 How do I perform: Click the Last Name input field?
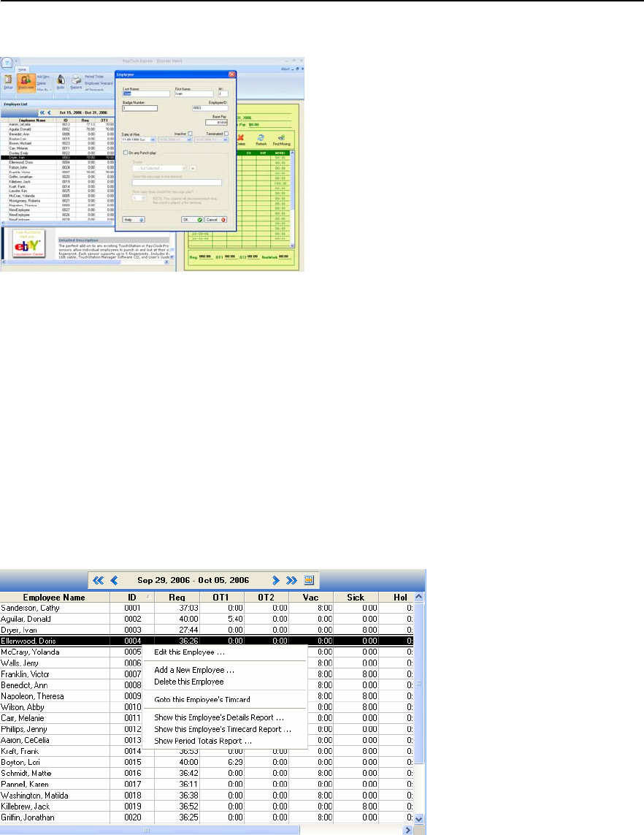146,94
